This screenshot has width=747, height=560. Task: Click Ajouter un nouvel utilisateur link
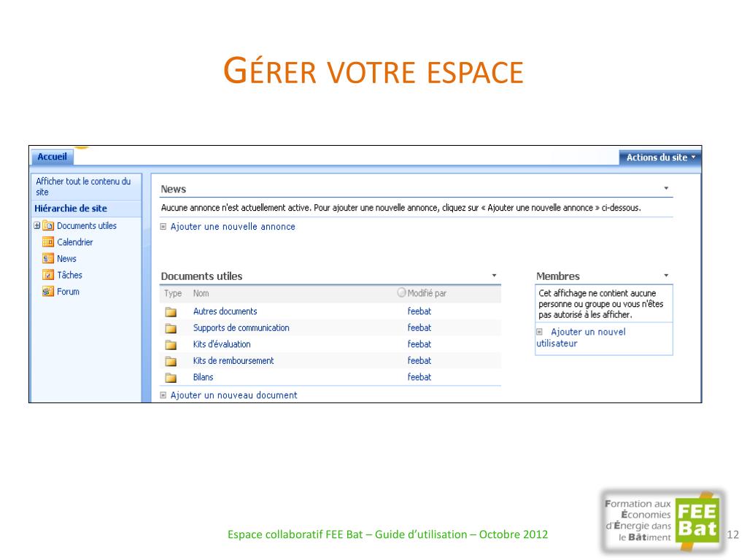click(x=581, y=338)
